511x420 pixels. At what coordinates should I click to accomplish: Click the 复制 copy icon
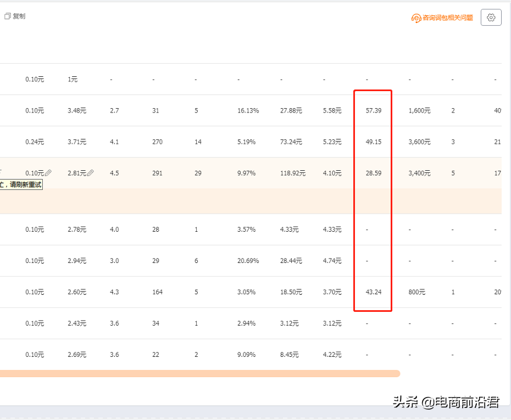pos(8,16)
